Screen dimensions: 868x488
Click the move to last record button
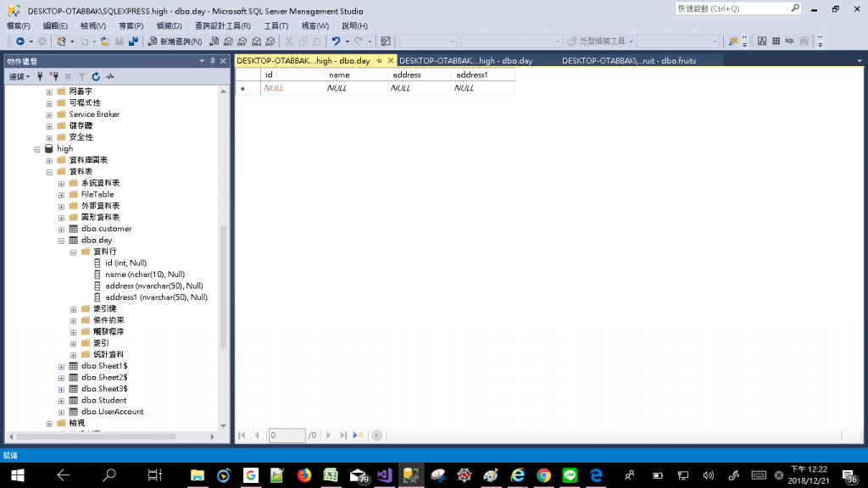343,435
